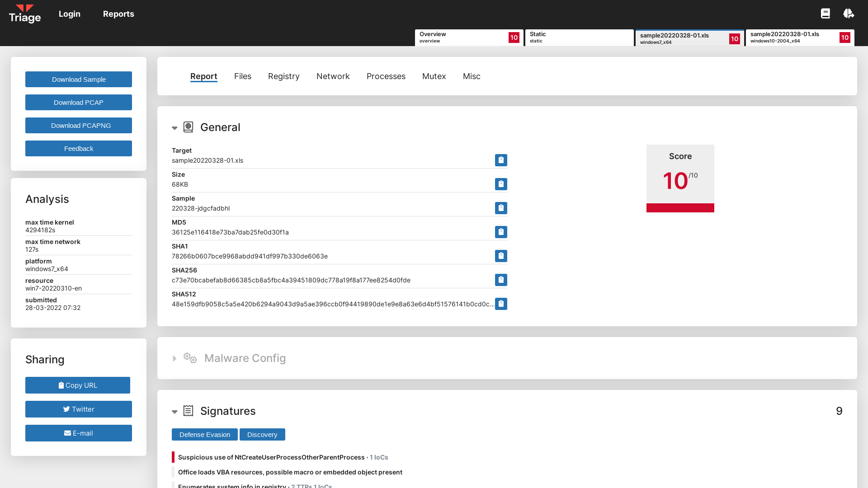Screen dimensions: 868x488
Task: Click the 68KB size value
Action: pos(180,184)
